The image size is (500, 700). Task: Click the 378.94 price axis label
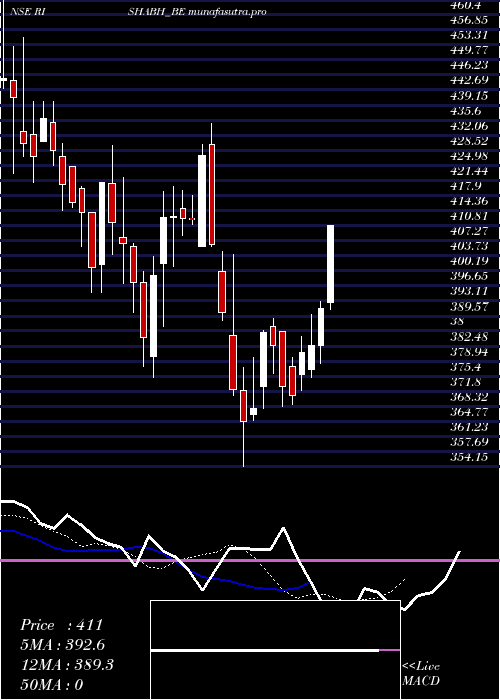pyautogui.click(x=469, y=352)
